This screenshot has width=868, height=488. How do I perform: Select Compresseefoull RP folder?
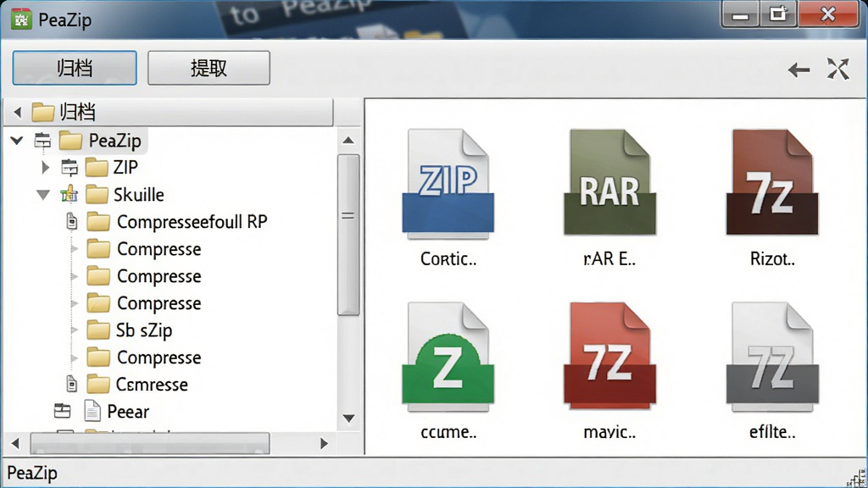[192, 222]
